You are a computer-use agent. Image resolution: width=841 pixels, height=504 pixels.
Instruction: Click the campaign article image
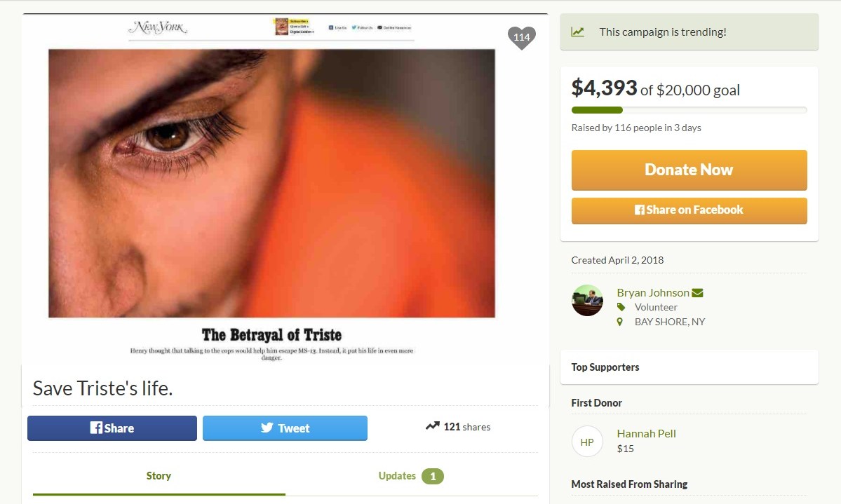pyautogui.click(x=272, y=184)
